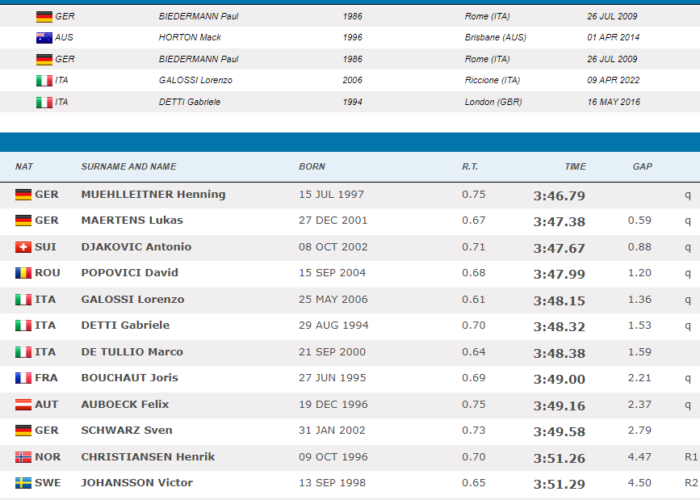Click the Swedish flag beside JOHANSSON Victor
The width and height of the screenshot is (700, 500).
[x=23, y=483]
